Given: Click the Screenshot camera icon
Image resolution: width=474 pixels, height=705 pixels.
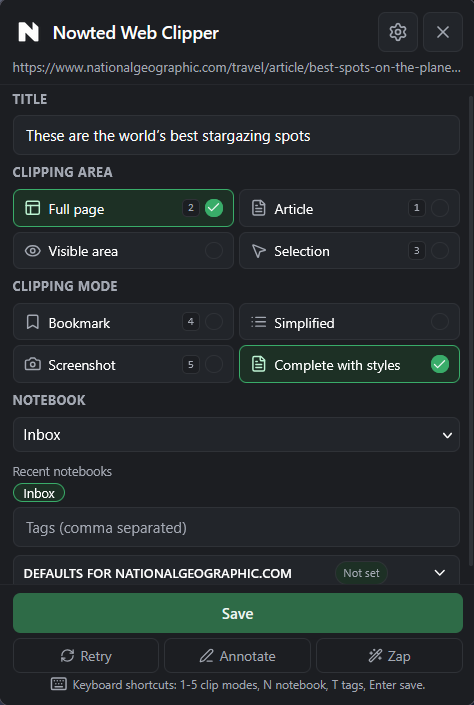Looking at the screenshot, I should [x=32, y=364].
